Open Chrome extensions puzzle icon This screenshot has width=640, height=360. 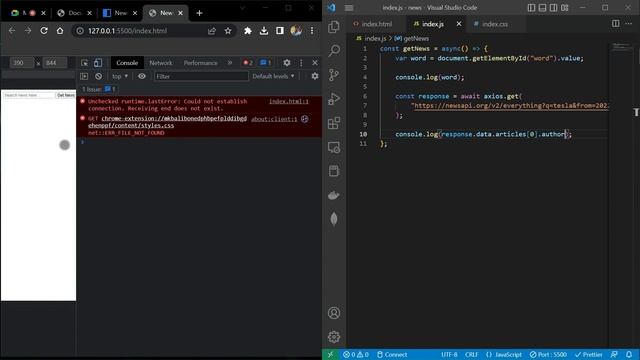[248, 31]
